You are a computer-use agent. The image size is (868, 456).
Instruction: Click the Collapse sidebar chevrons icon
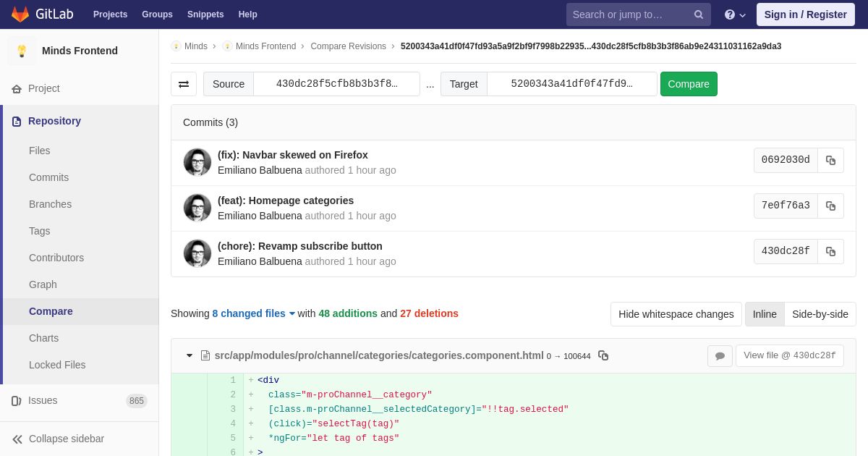17,439
